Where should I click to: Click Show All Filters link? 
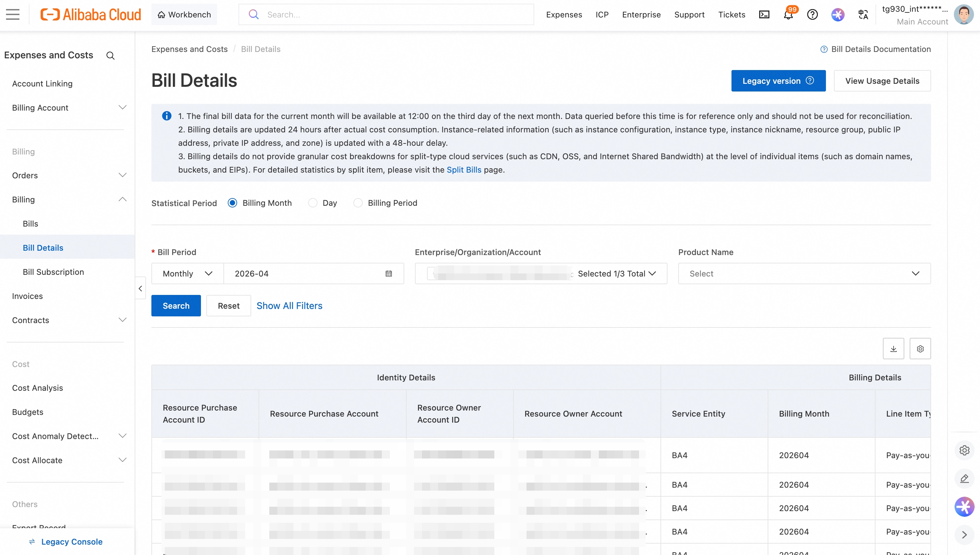pos(289,306)
